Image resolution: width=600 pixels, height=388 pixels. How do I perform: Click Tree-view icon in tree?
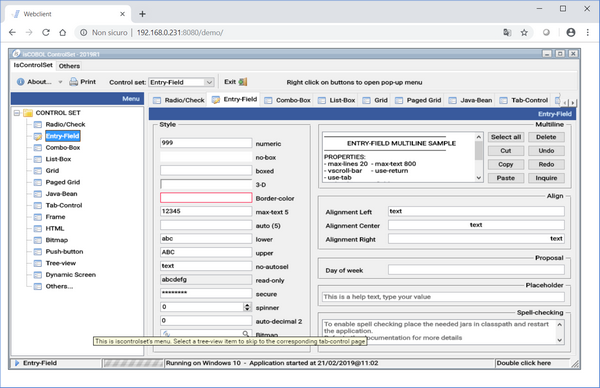38,263
